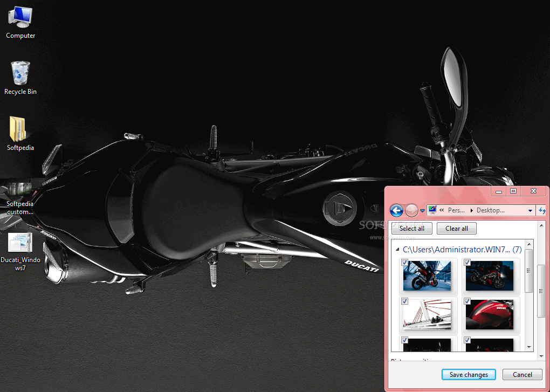Select the Softpedia folder icon
550x392 pixels.
[20, 133]
